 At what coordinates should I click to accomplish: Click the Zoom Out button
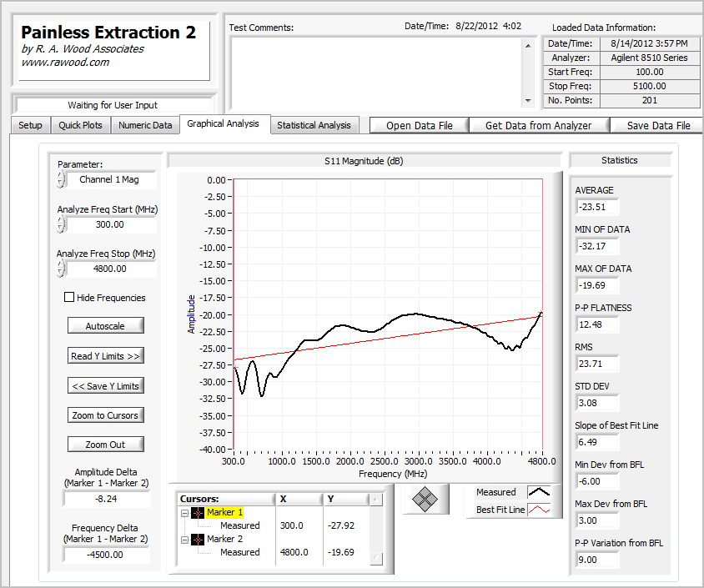[x=105, y=445]
